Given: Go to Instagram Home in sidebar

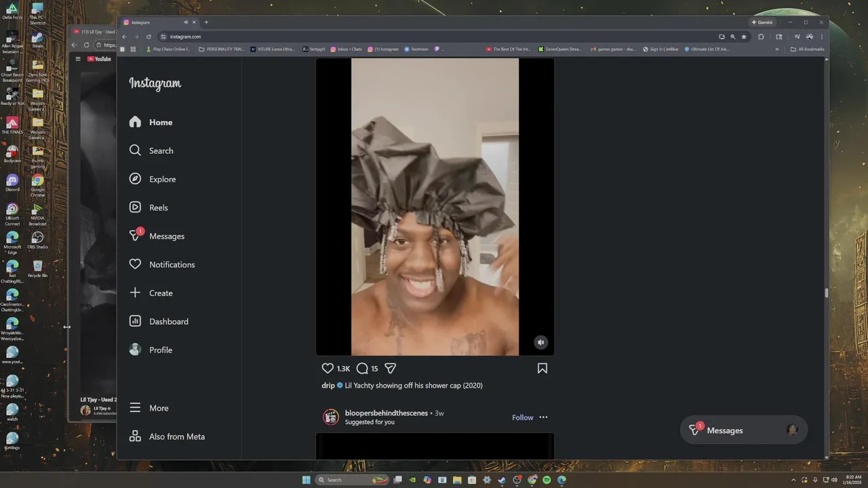Looking at the screenshot, I should (x=151, y=122).
